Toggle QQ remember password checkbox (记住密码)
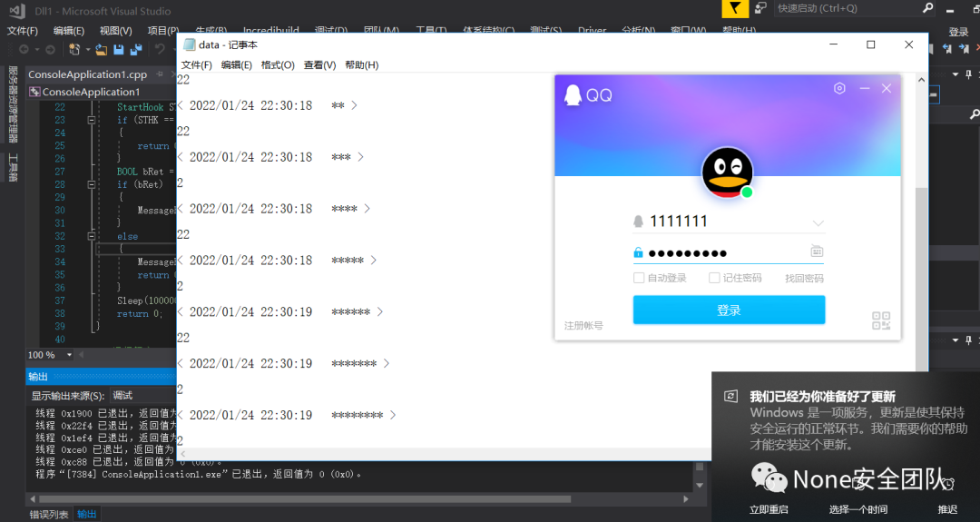This screenshot has width=980, height=522. (714, 278)
